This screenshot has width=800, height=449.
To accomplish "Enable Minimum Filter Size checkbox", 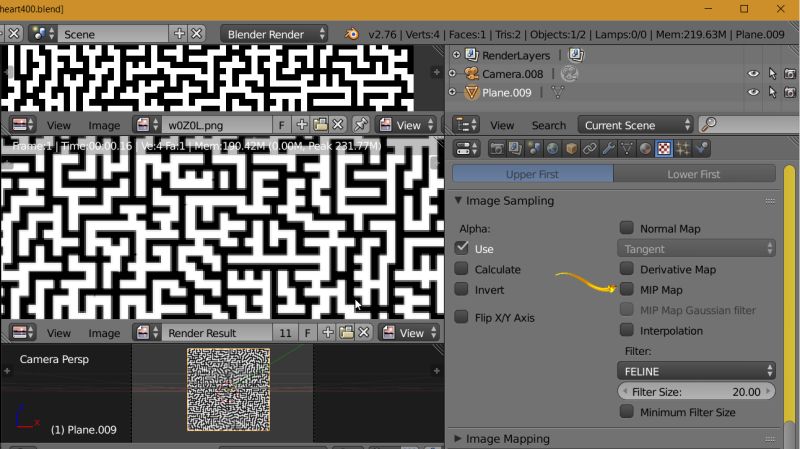I will tap(627, 412).
